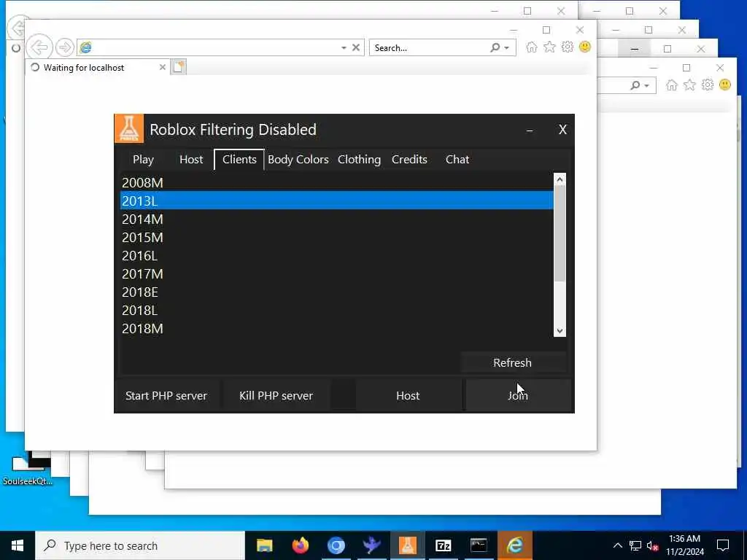
Task: Open the front window search provider dropdown
Action: (507, 47)
